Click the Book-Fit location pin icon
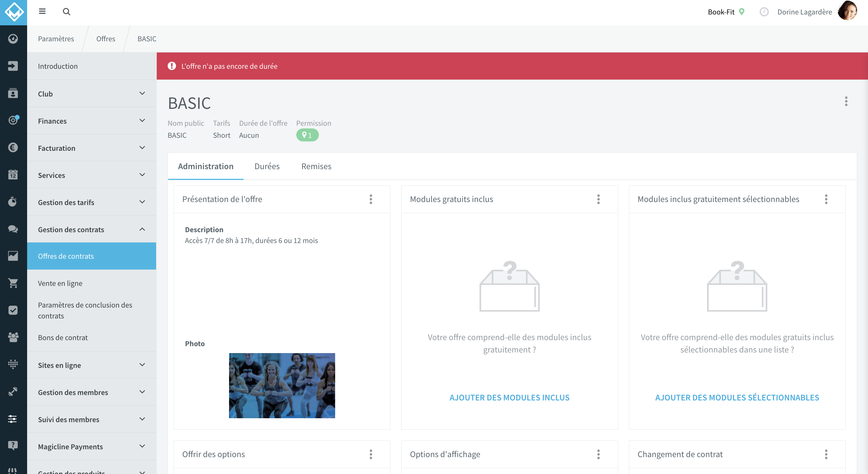The image size is (868, 474). (742, 12)
